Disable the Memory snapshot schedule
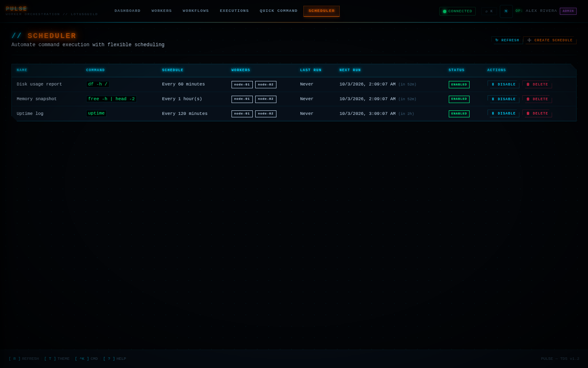 pyautogui.click(x=503, y=99)
